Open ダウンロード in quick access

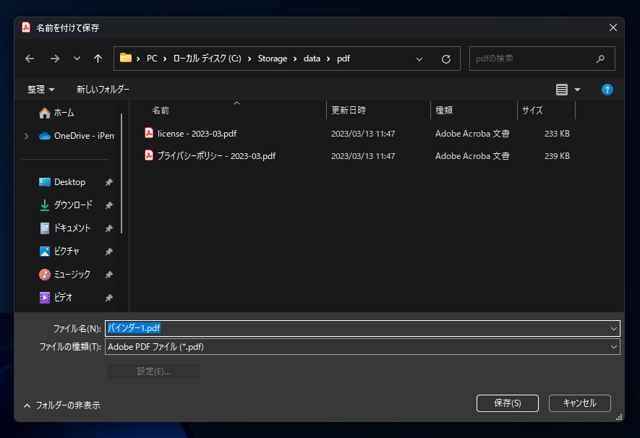[x=66, y=205]
